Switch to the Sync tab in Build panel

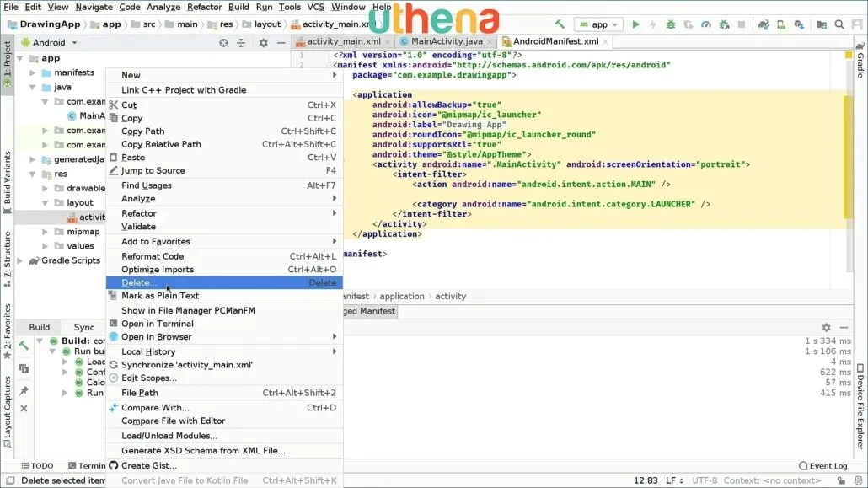[84, 327]
